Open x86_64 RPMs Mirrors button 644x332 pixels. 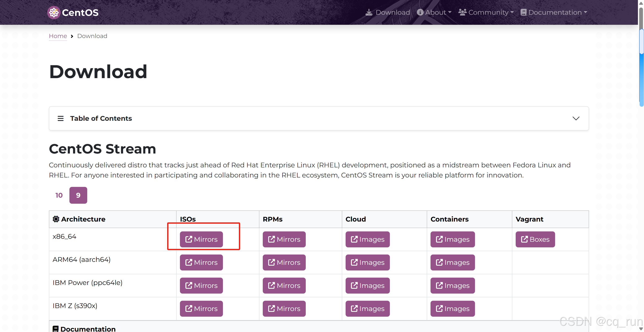284,239
